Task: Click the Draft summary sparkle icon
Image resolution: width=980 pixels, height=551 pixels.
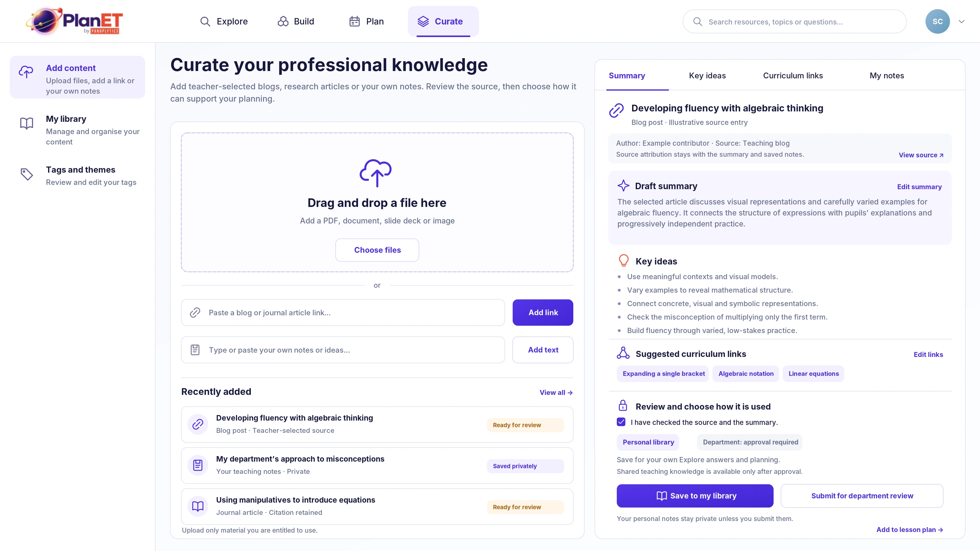Action: [x=623, y=186]
